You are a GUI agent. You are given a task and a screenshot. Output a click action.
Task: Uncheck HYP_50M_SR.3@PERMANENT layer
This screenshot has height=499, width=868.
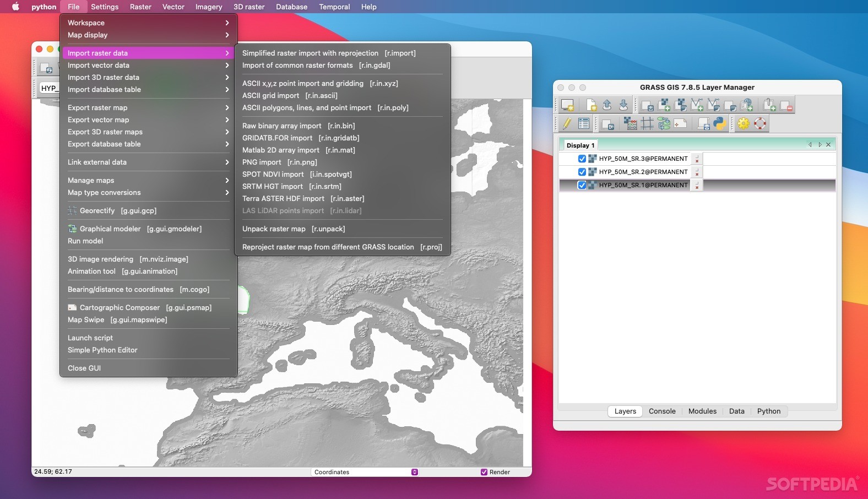[x=582, y=159]
